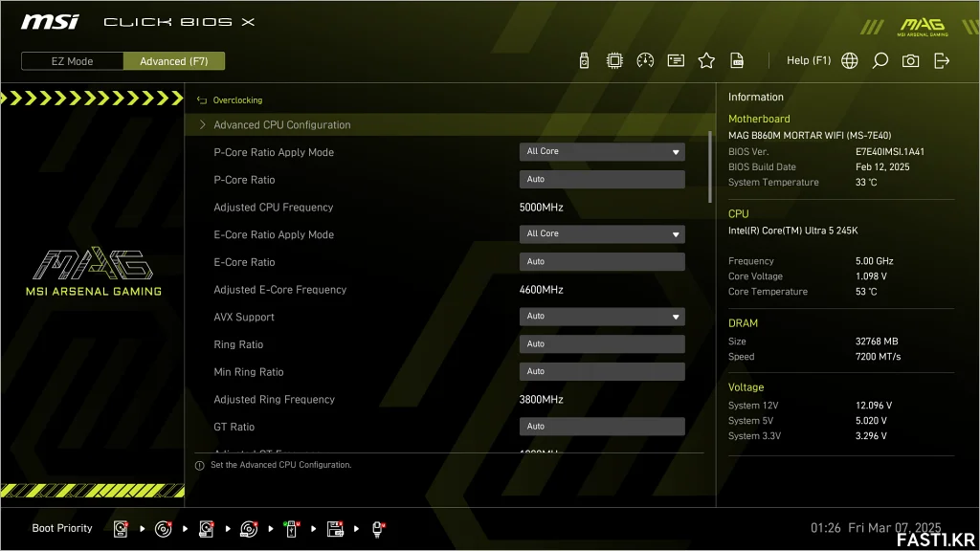
Task: Open E-Core Ratio Apply Mode dropdown
Action: pos(602,234)
